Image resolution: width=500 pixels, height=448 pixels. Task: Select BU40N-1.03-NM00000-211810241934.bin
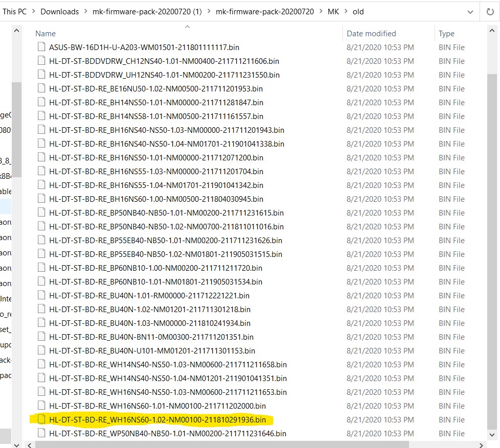[150, 323]
